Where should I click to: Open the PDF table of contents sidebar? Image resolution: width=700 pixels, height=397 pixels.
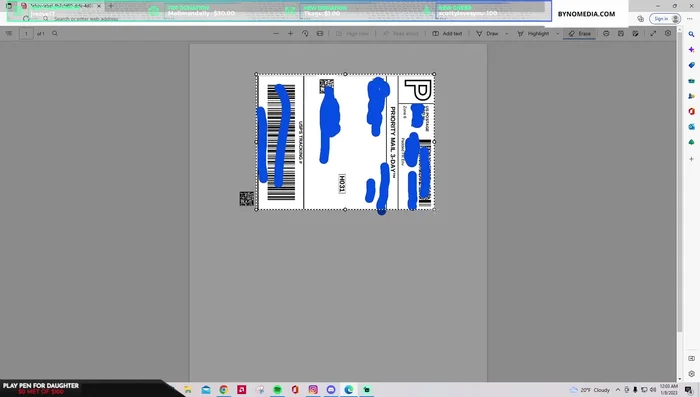(x=8, y=33)
